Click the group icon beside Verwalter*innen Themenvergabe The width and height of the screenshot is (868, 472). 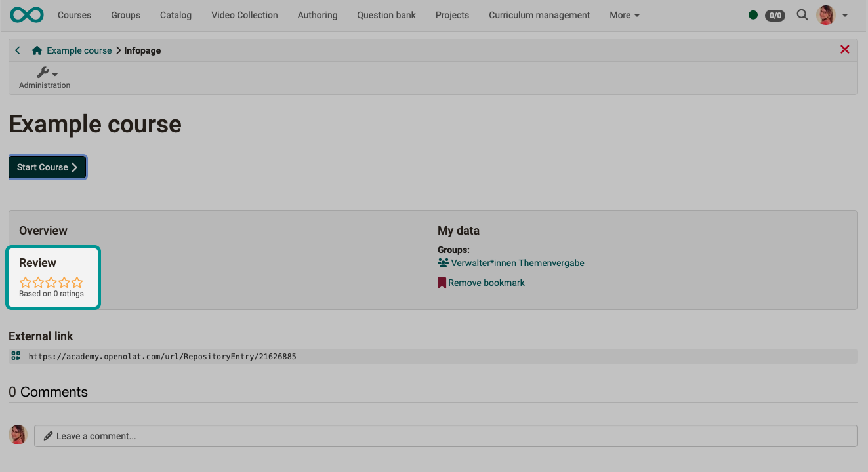coord(442,262)
